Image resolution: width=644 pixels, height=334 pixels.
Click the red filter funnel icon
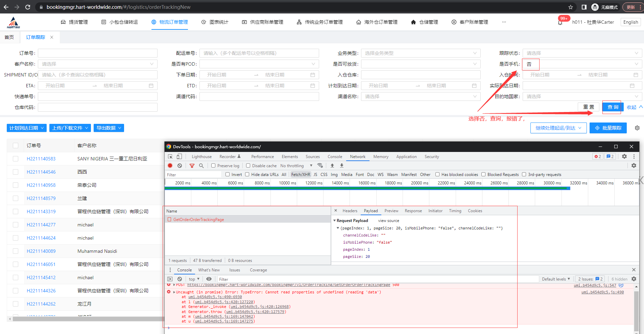pos(192,165)
